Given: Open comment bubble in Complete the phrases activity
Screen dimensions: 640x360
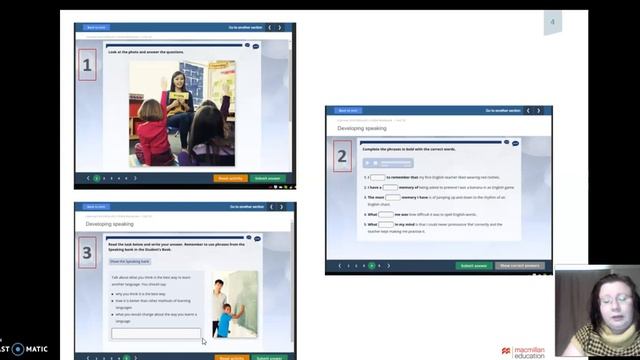Looking at the screenshot, I should pos(516,143).
